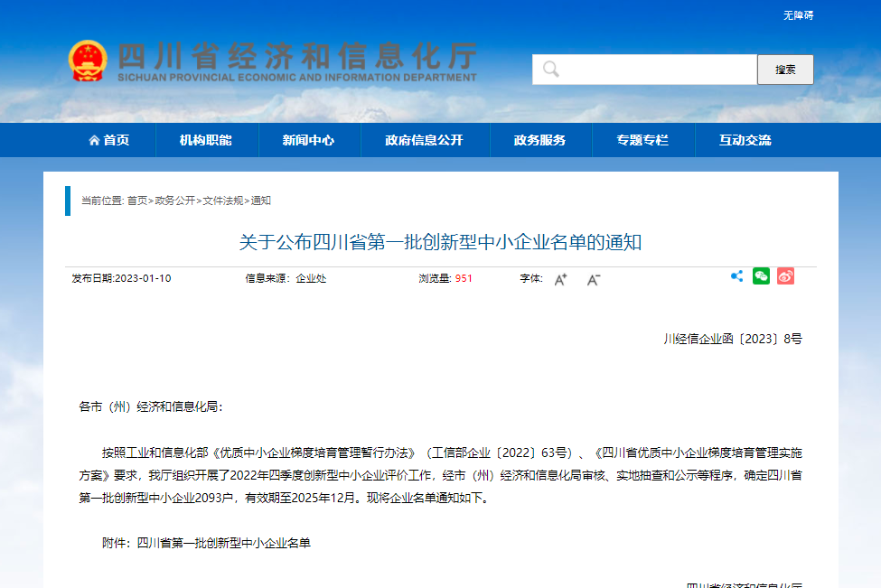Click the decrease font size A- icon
The width and height of the screenshot is (881, 588).
(593, 279)
